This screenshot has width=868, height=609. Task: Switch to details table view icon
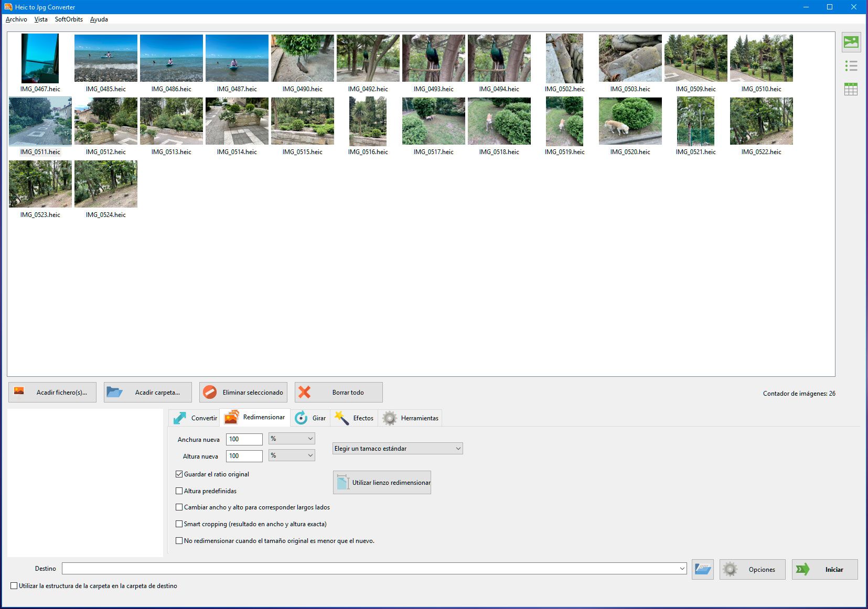coord(851,89)
